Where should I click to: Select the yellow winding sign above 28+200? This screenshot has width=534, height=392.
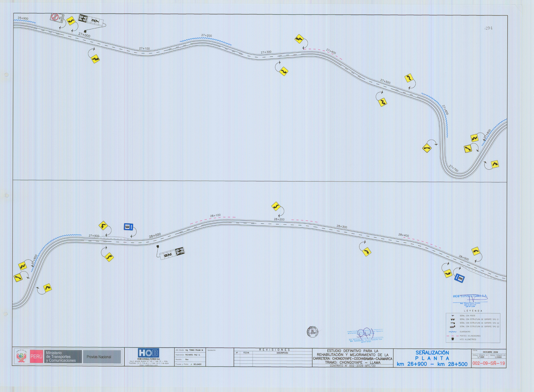pos(276,206)
